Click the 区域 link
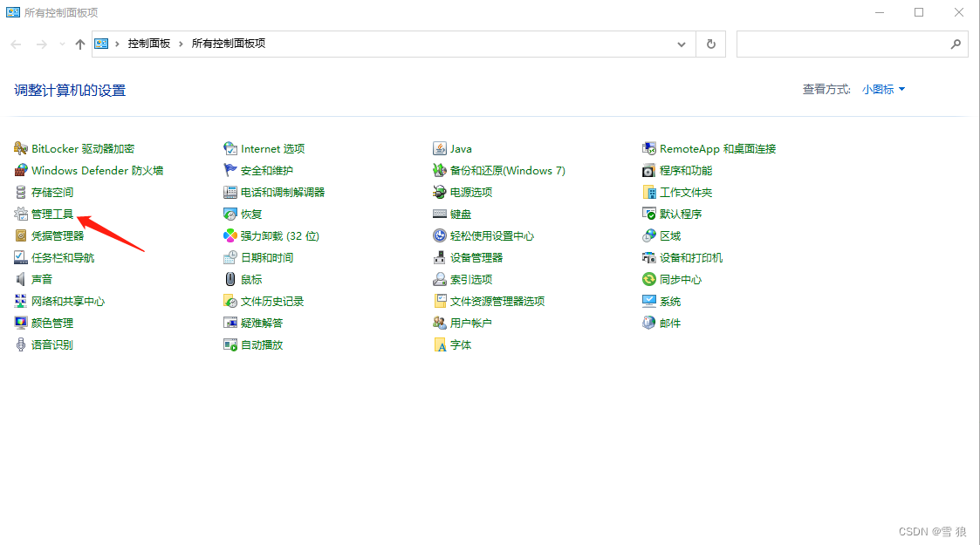Image resolution: width=980 pixels, height=545 pixels. click(670, 236)
